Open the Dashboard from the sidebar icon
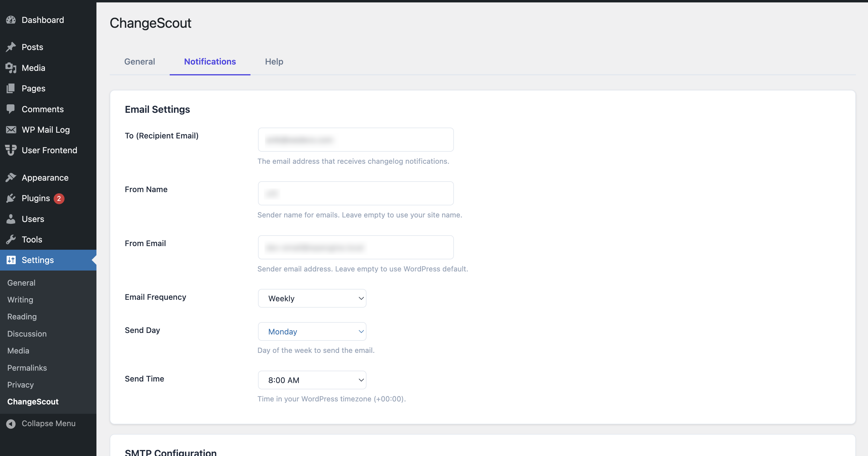Screen dimensions: 868x456 [11, 20]
